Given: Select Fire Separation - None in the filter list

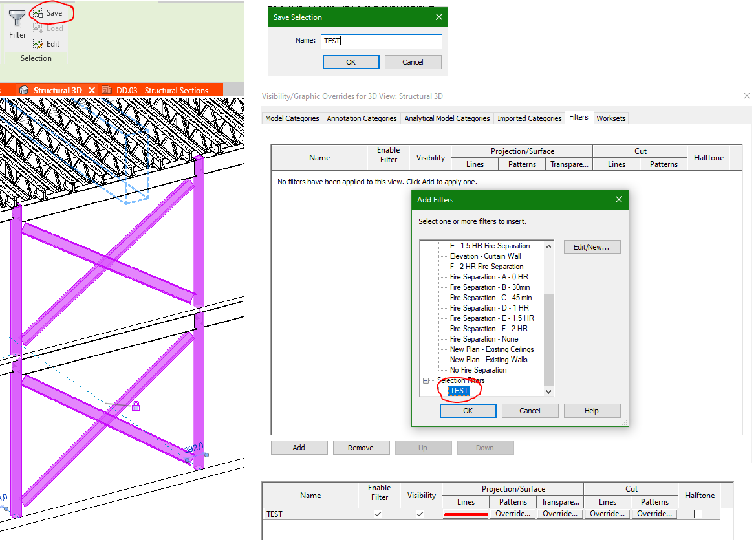Looking at the screenshot, I should point(483,338).
